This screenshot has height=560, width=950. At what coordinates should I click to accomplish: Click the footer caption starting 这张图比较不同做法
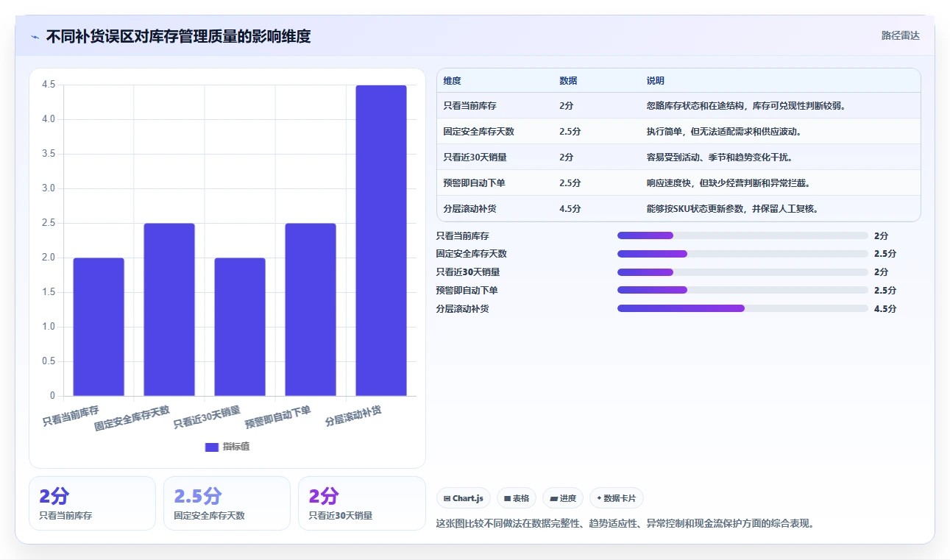(x=625, y=524)
